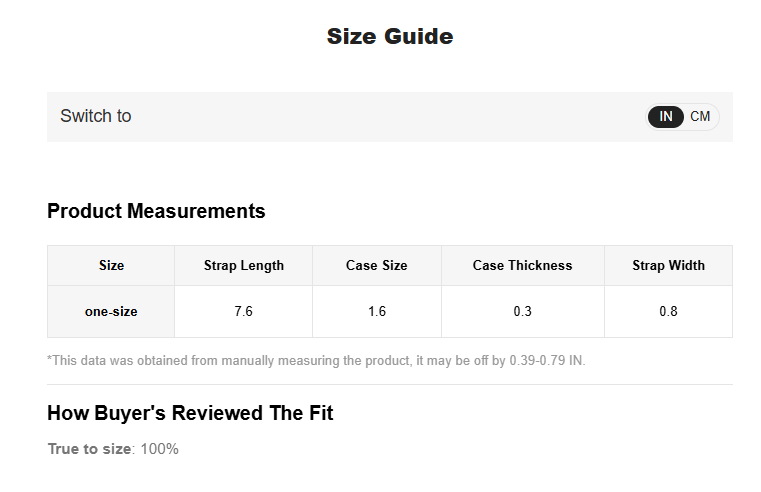
Task: Click the Case Size column header
Action: point(376,265)
